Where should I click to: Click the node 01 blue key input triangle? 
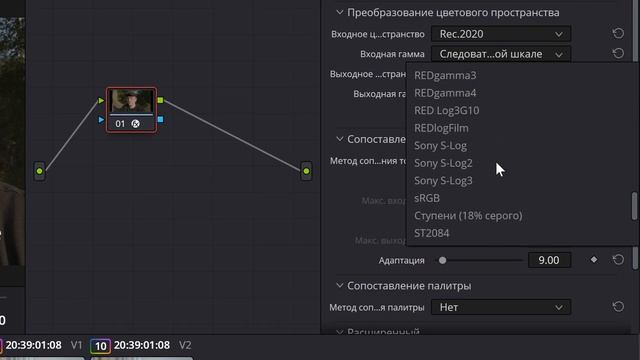(x=101, y=120)
